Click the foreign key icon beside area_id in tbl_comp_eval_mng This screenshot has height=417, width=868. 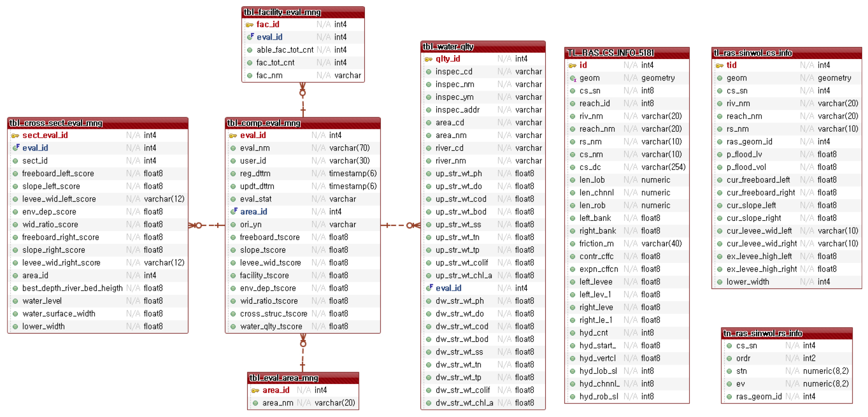[x=234, y=212]
